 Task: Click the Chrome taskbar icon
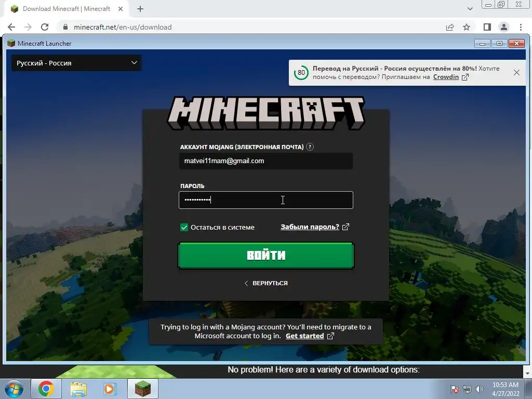(x=46, y=389)
